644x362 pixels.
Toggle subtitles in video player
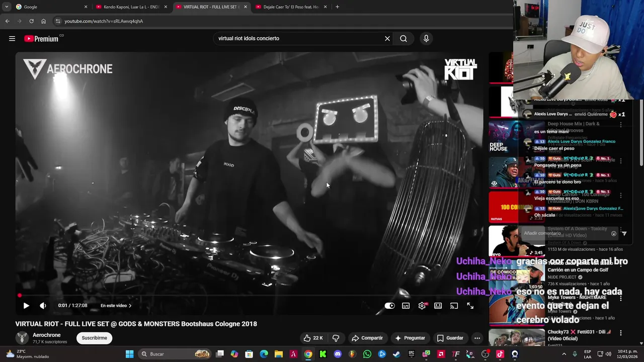point(406,306)
